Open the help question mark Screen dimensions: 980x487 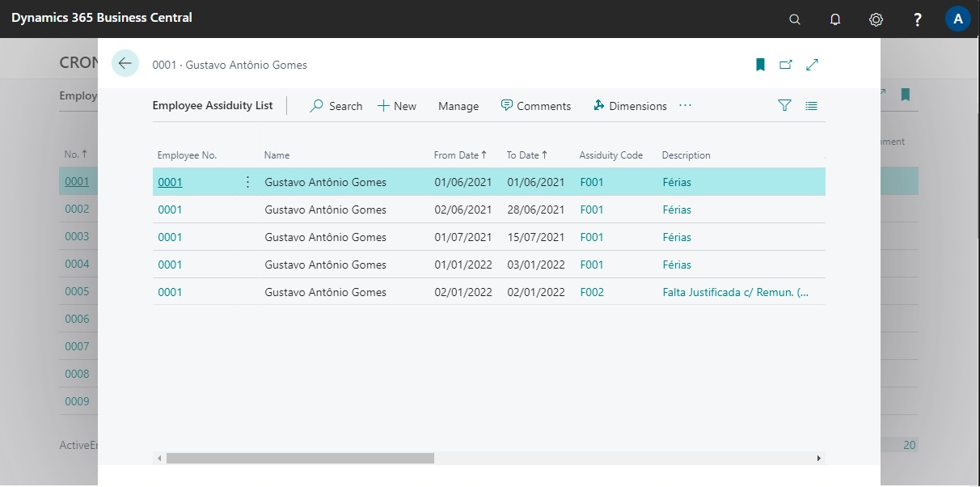click(x=918, y=19)
